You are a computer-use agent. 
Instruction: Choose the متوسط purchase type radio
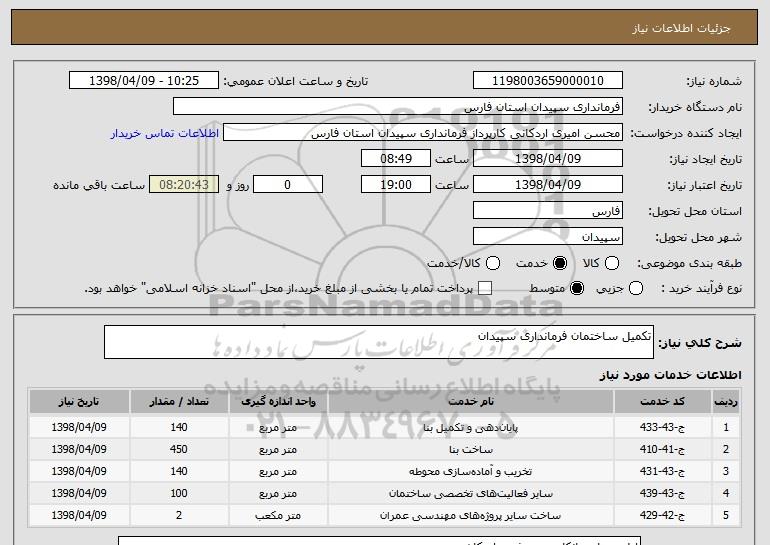(577, 288)
